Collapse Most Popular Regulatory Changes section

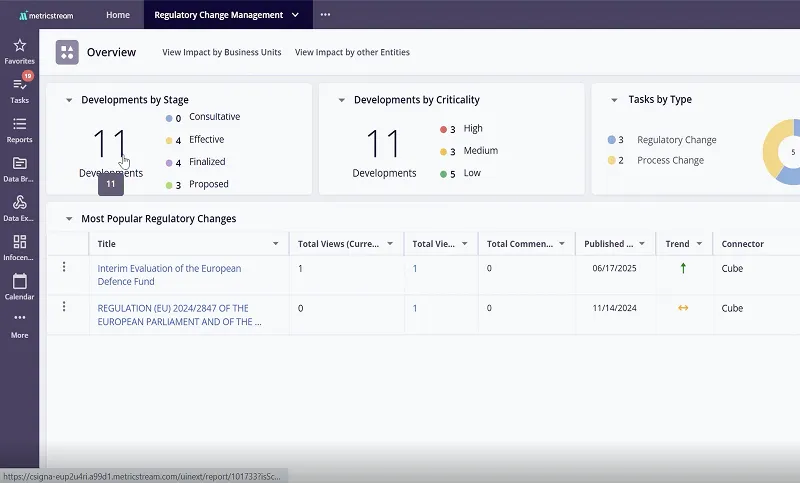tap(69, 219)
